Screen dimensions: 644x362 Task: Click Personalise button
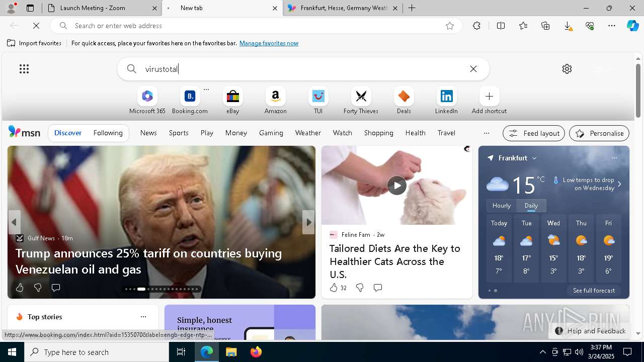(x=599, y=133)
